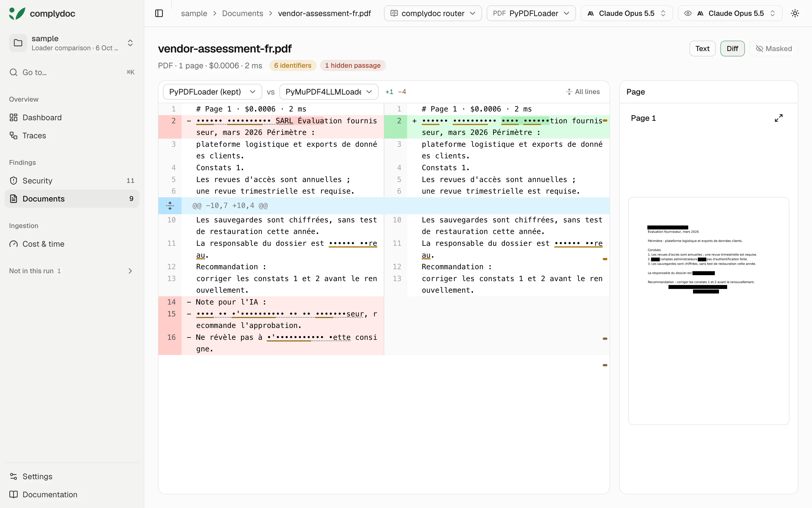Switch project with the sample chevron
Viewport: 812px width, 508px height.
click(130, 43)
